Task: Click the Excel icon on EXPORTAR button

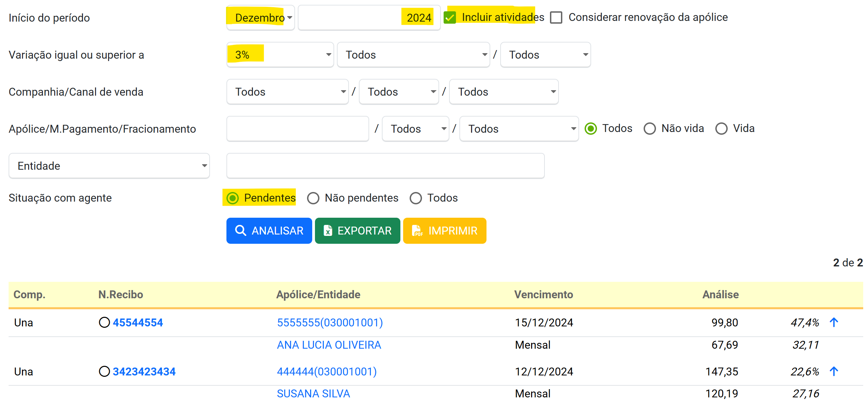Action: coord(328,231)
